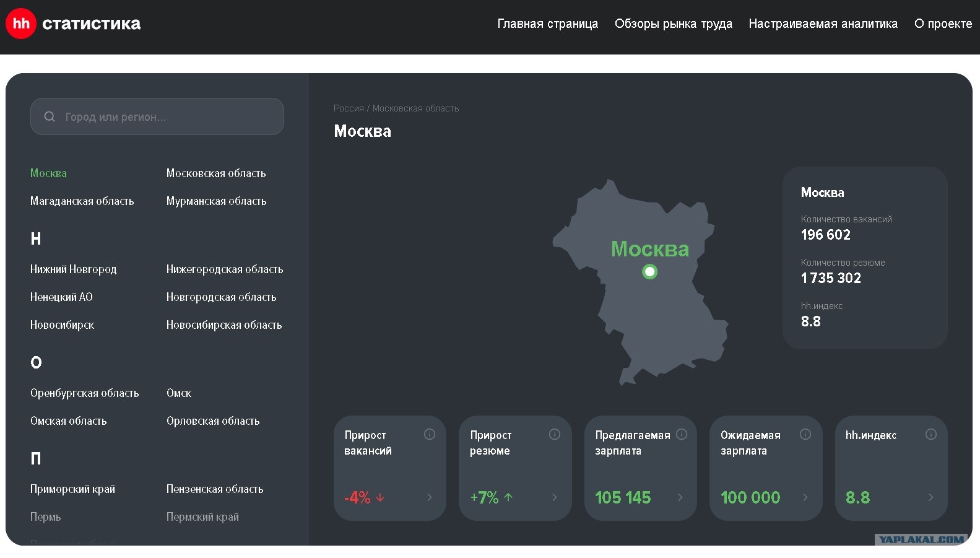Viewport: 980px width, 558px height.
Task: Click the search magnifier icon
Action: point(50,116)
